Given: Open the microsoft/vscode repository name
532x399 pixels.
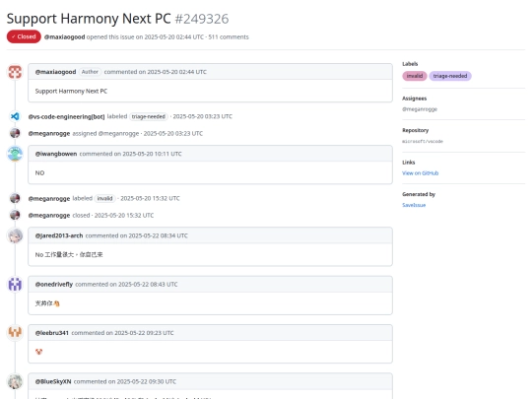Looking at the screenshot, I should pos(423,141).
